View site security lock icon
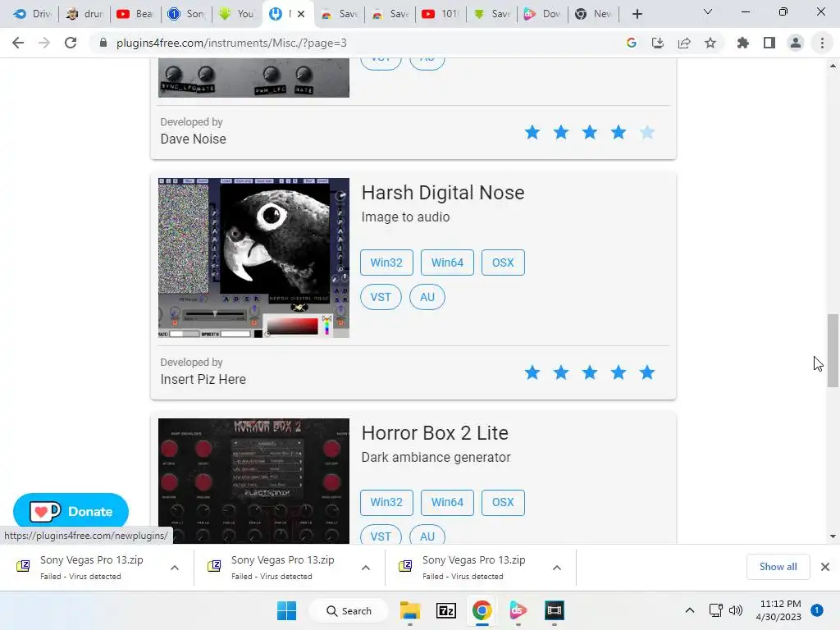Image resolution: width=840 pixels, height=630 pixels. [x=103, y=43]
